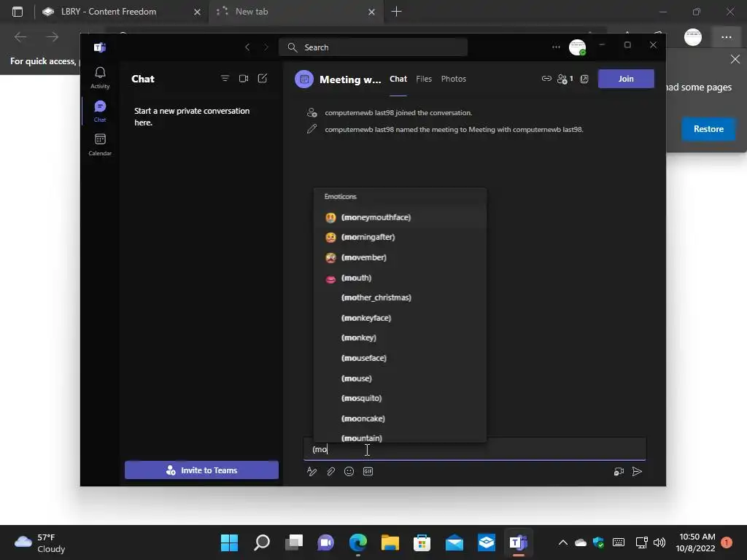Dismiss the Edge restore pages popup

(x=735, y=59)
